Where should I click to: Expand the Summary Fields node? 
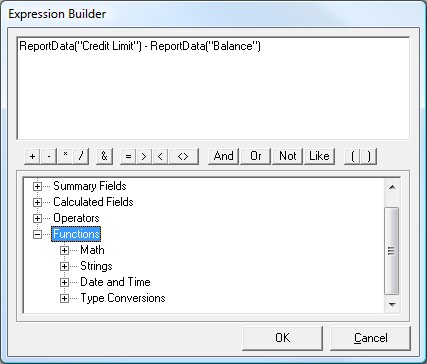(x=37, y=186)
